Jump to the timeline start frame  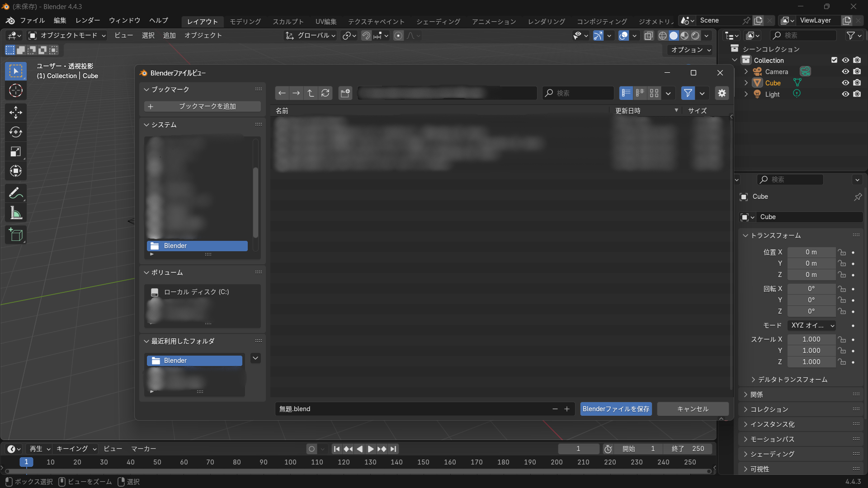(337, 449)
